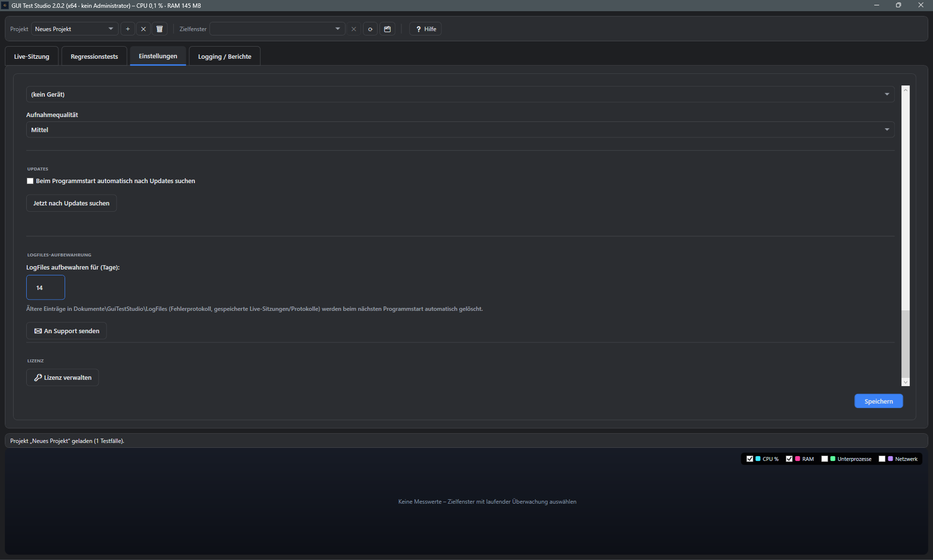
Task: Open the (kein Gerät) device dropdown
Action: (460, 94)
